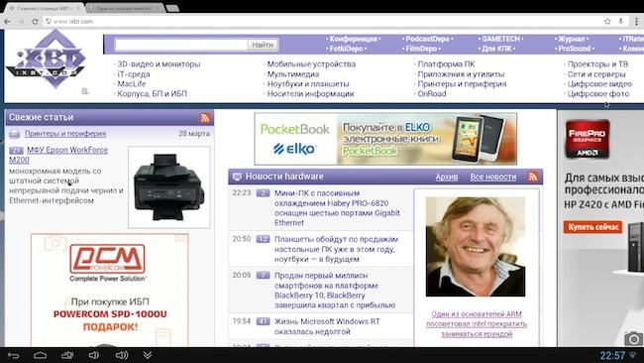Go back with browser back arrow
644x363 pixels.
7,22
